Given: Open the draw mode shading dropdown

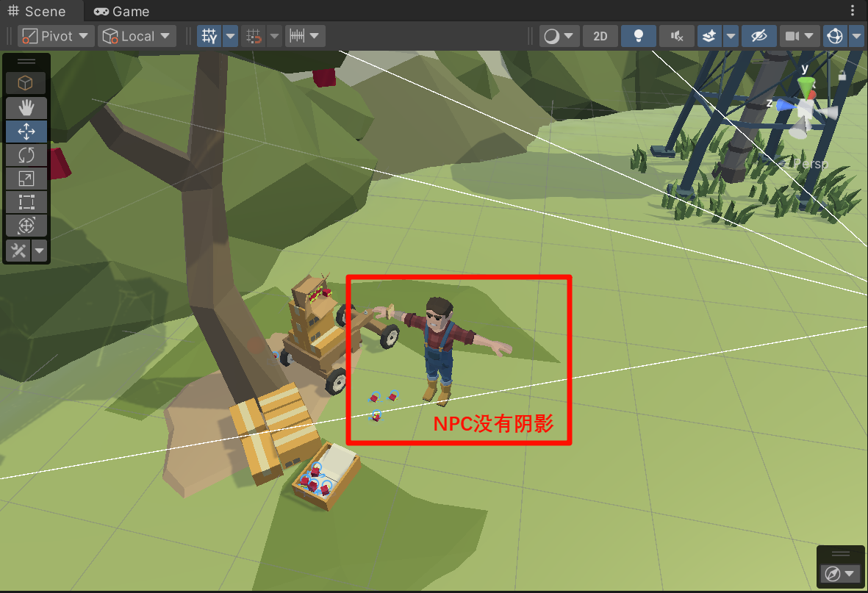Looking at the screenshot, I should (x=559, y=36).
